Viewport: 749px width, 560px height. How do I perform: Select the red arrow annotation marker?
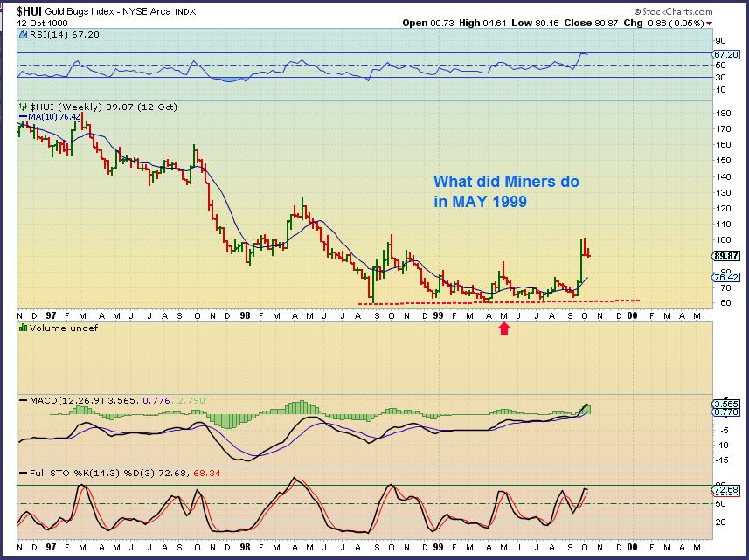[x=504, y=329]
